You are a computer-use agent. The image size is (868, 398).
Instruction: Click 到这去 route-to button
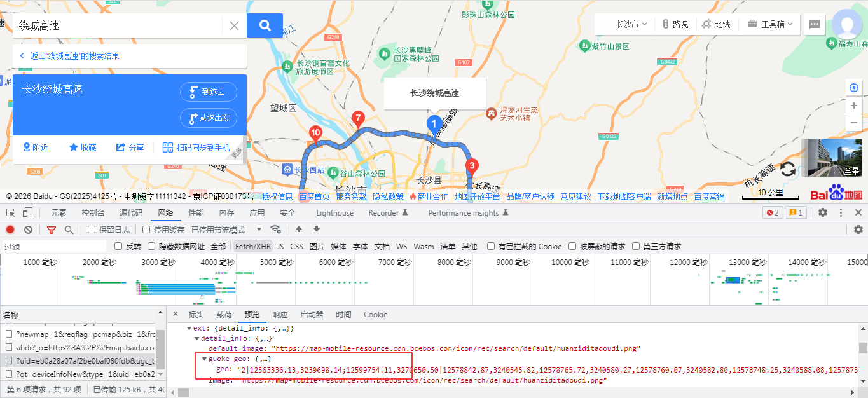click(209, 92)
